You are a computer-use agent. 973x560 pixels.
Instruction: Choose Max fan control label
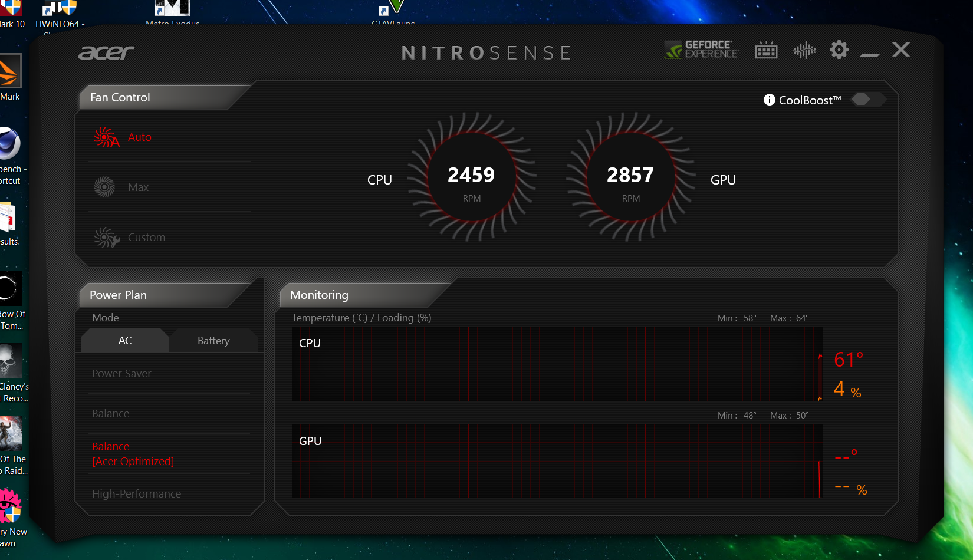tap(138, 187)
